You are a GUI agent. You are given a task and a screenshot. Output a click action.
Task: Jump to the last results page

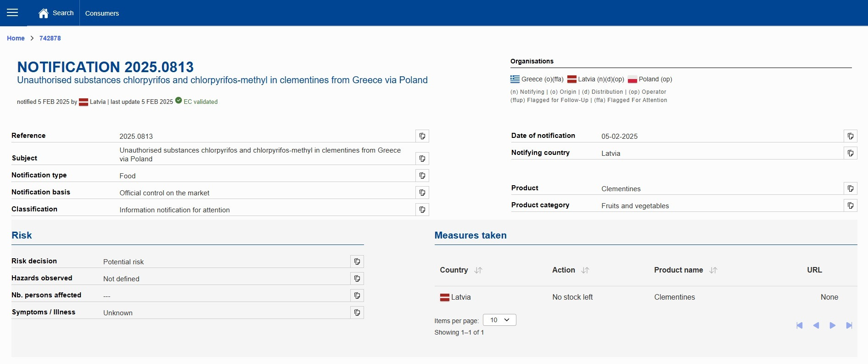pos(849,325)
